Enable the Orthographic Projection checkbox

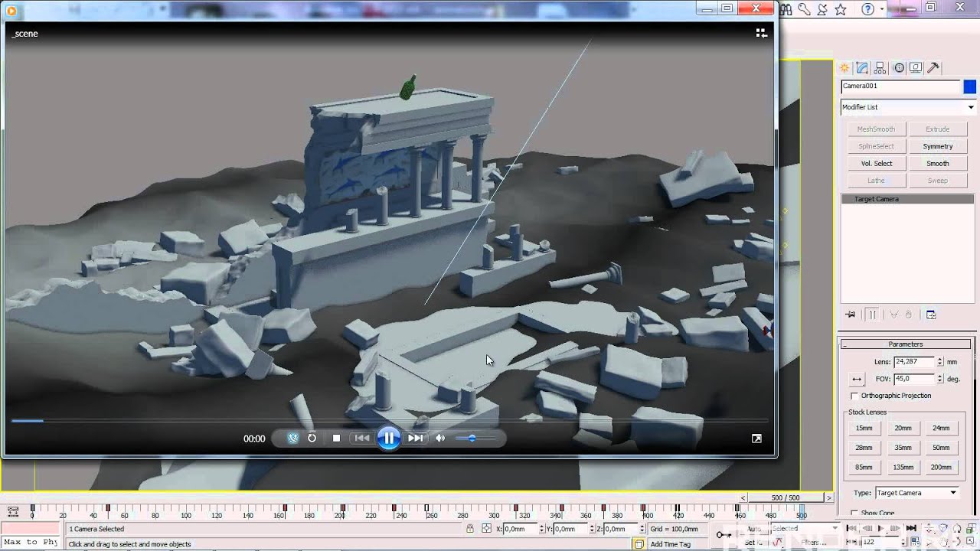854,396
